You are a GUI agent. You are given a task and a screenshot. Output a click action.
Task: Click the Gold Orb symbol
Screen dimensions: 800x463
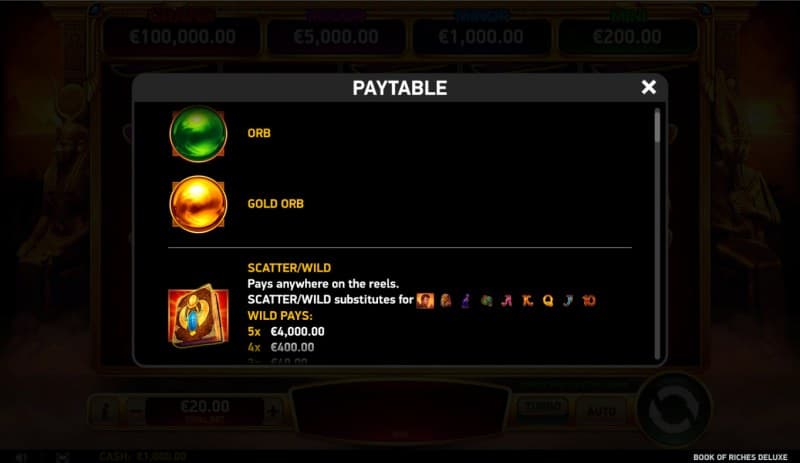pyautogui.click(x=198, y=204)
